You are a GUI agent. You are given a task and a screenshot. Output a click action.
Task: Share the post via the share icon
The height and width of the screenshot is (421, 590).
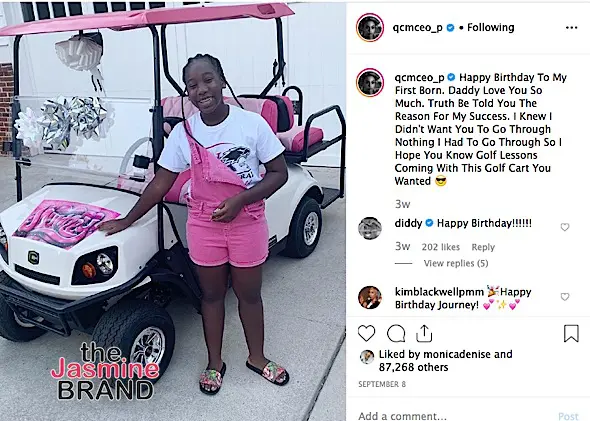tap(424, 333)
